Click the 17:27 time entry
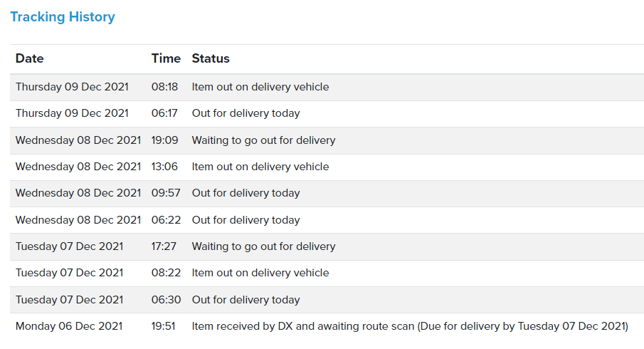The width and height of the screenshot is (644, 349). pyautogui.click(x=164, y=246)
